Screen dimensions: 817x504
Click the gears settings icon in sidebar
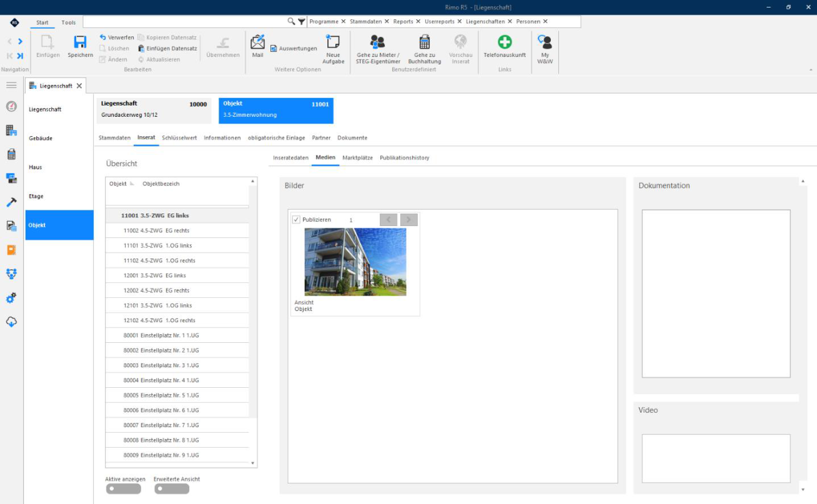[11, 299]
